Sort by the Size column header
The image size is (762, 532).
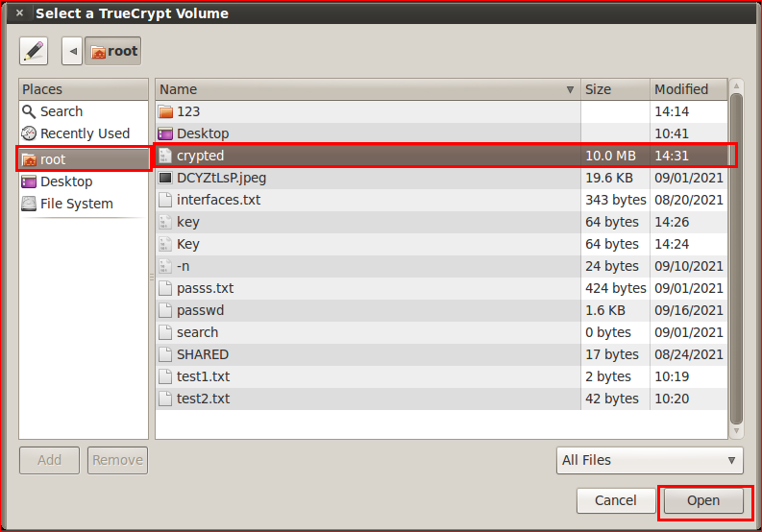pyautogui.click(x=615, y=89)
